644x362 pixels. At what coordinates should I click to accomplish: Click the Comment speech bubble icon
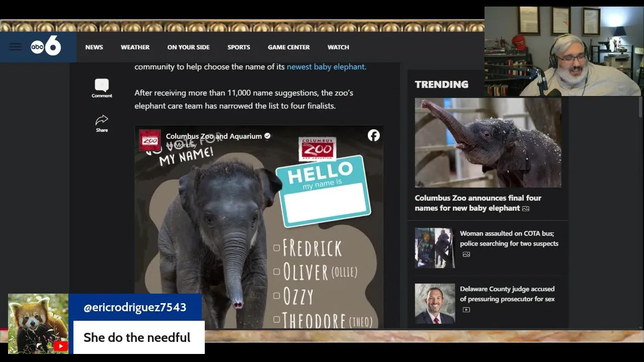102,85
